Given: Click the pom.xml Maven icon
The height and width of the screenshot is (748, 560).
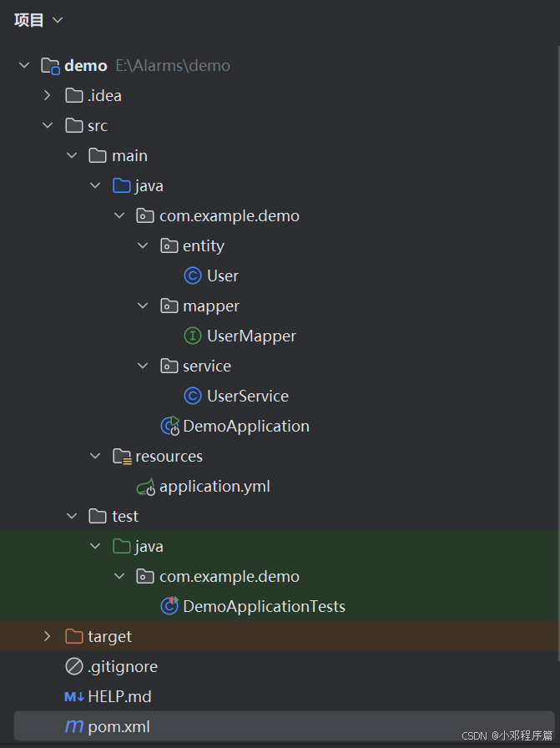Looking at the screenshot, I should coord(74,726).
